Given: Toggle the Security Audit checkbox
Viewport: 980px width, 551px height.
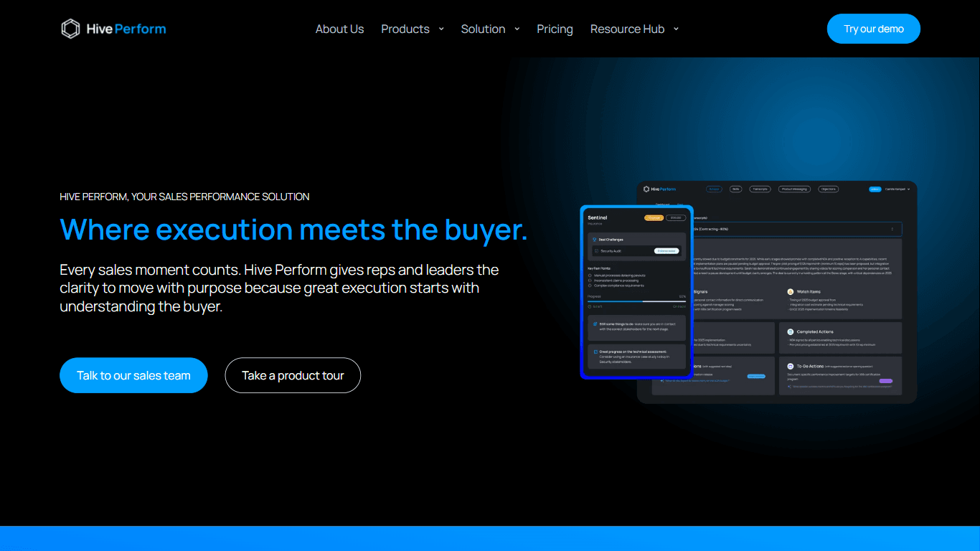Looking at the screenshot, I should click(596, 251).
